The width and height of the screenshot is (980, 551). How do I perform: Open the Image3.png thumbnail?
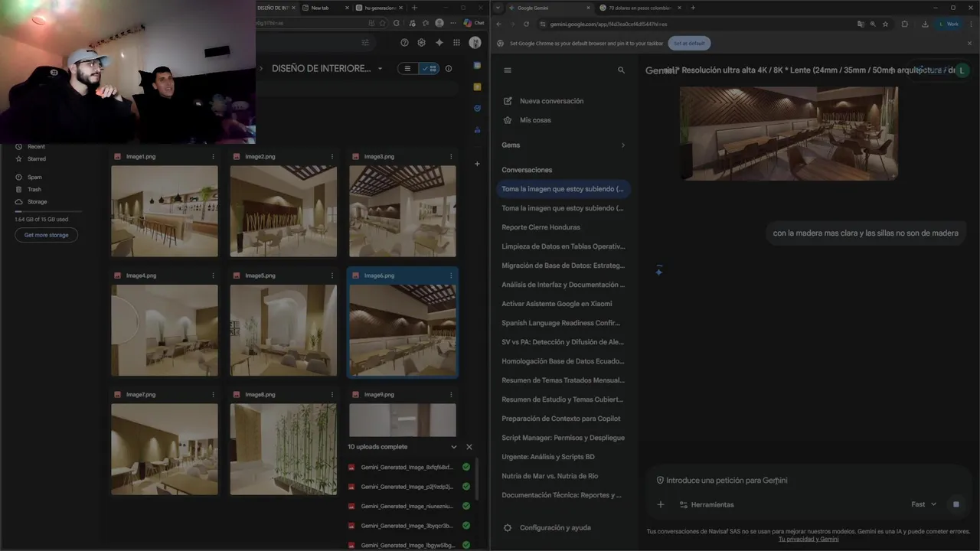403,211
